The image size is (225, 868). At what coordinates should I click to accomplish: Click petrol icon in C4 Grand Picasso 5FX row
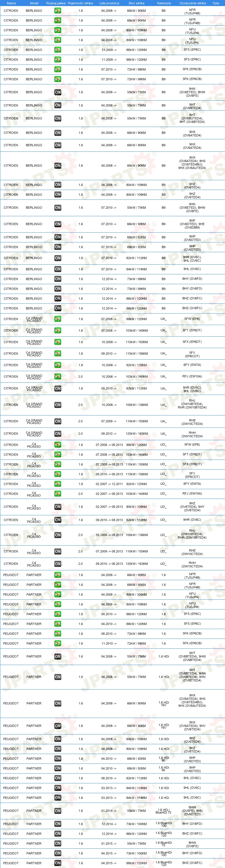click(x=58, y=342)
